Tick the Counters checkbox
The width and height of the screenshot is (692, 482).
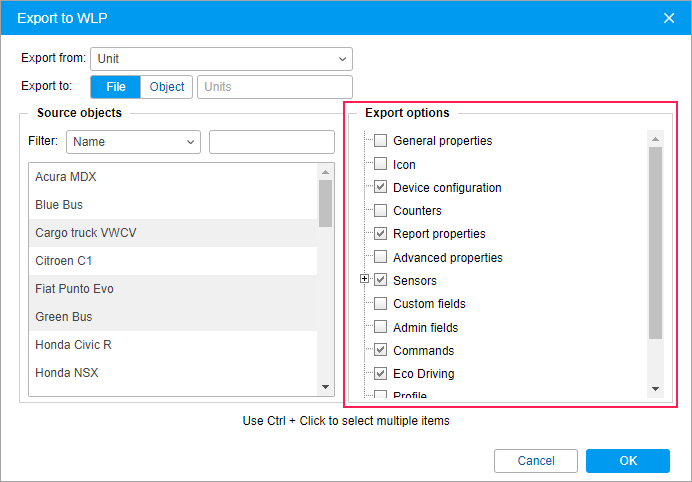pyautogui.click(x=380, y=211)
